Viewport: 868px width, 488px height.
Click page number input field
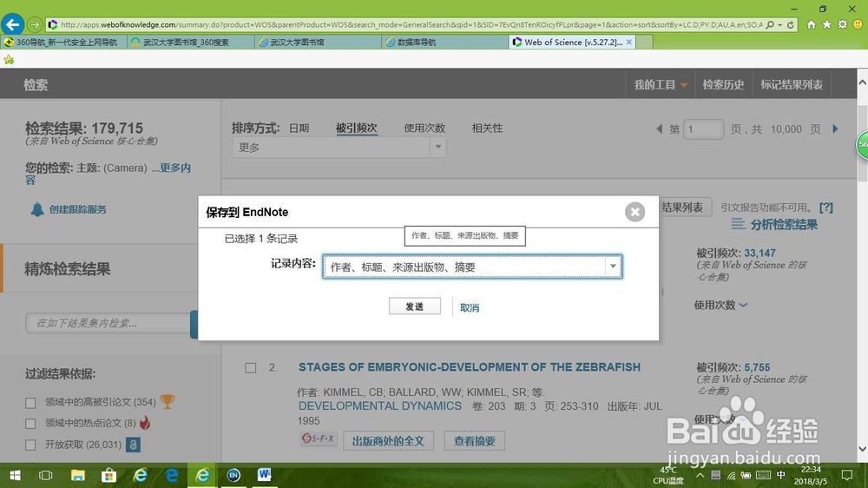(x=703, y=129)
